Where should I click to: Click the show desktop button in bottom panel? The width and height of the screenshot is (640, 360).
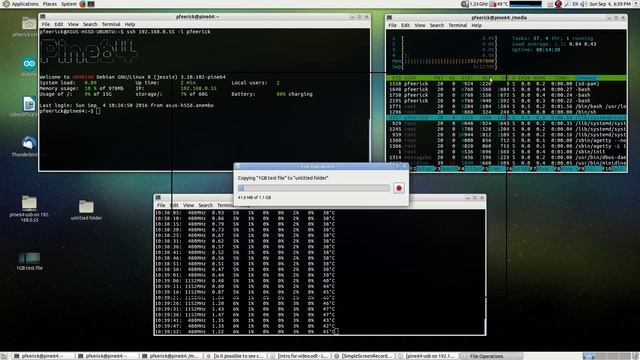pos(4,356)
